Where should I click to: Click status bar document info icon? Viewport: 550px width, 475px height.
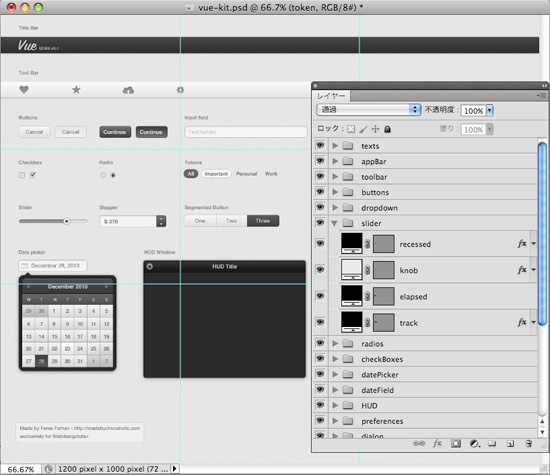pos(48,469)
